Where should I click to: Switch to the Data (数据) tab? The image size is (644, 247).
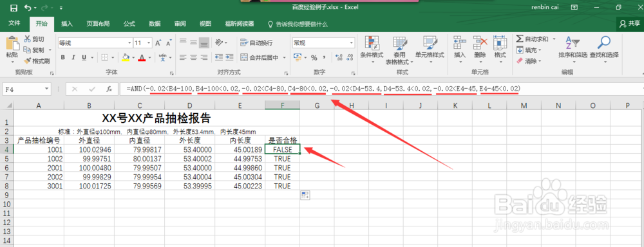coord(155,24)
